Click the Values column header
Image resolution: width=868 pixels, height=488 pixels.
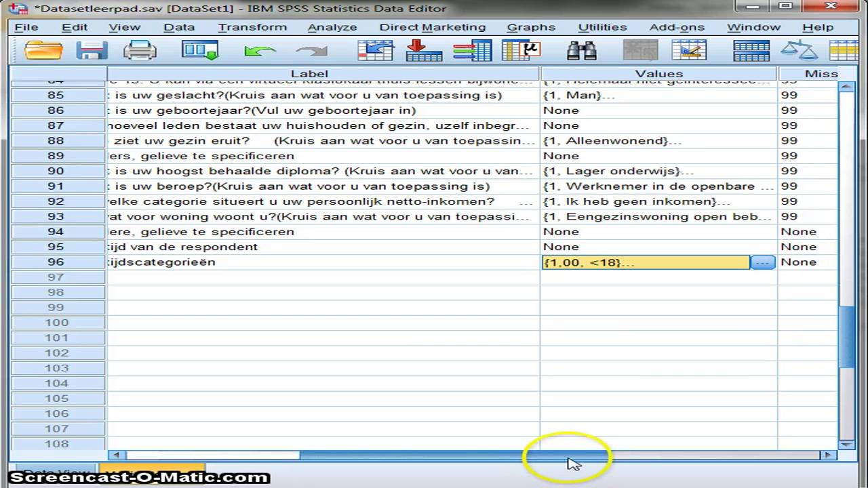pos(658,73)
